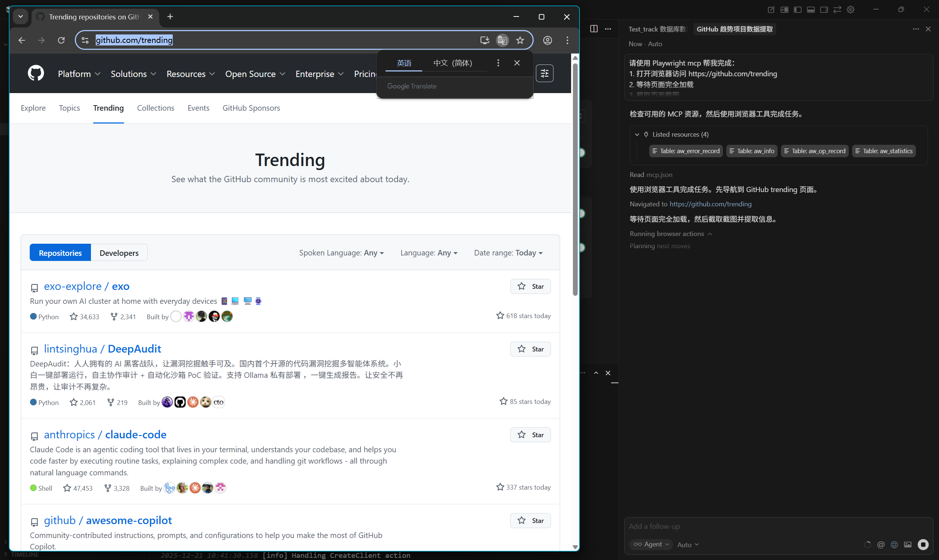Click the github.com/trending link in chat

click(710, 204)
